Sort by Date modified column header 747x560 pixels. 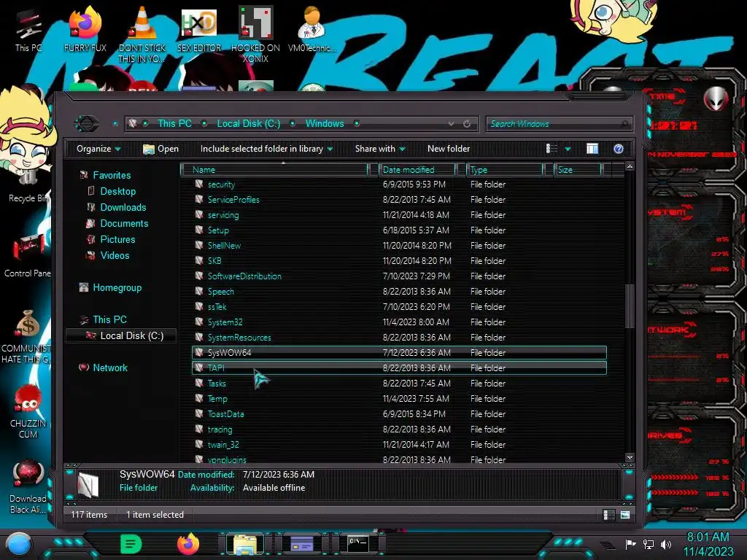[x=417, y=169]
